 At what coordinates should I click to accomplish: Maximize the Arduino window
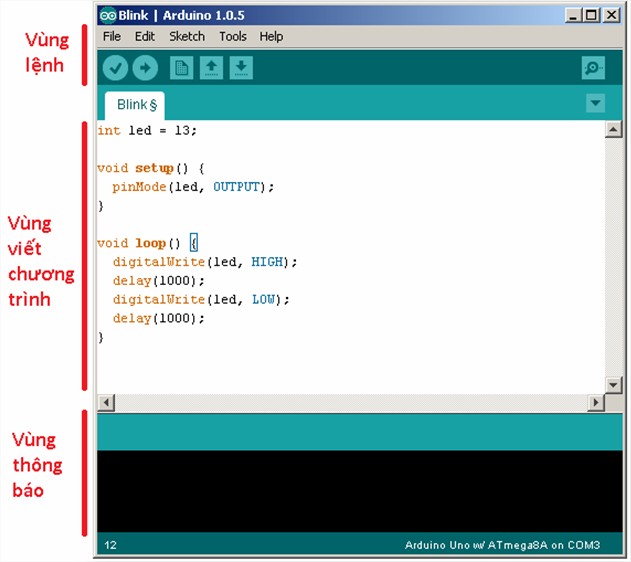(x=591, y=16)
